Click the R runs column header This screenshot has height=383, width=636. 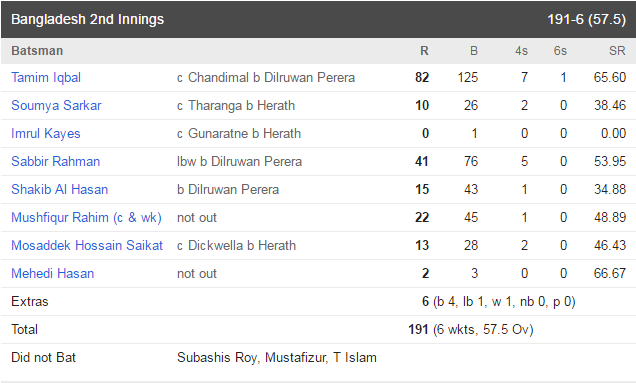(x=424, y=51)
